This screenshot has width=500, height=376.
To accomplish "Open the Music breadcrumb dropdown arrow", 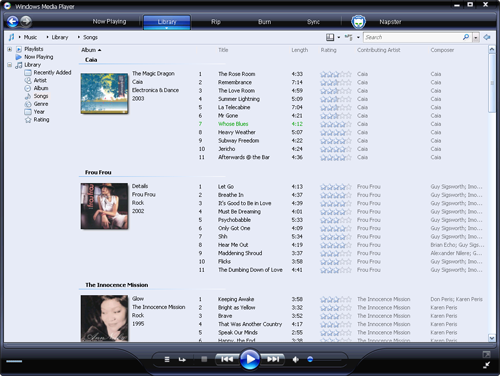I will click(20, 37).
